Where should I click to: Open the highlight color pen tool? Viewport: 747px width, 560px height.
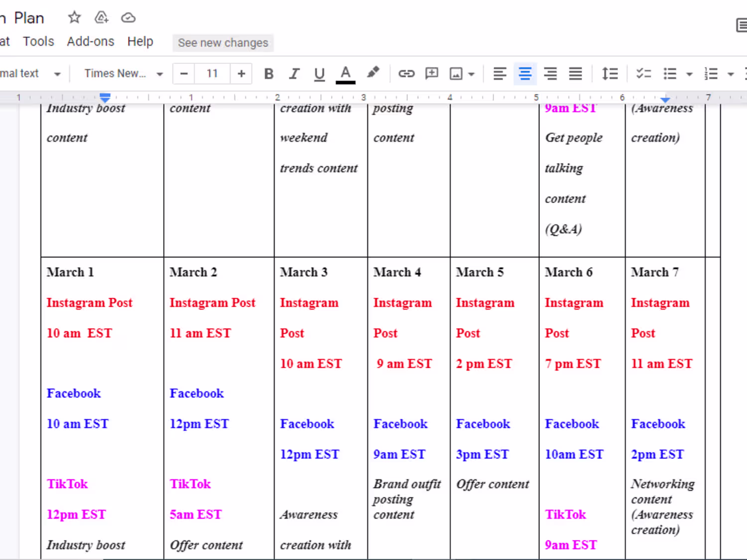(373, 73)
